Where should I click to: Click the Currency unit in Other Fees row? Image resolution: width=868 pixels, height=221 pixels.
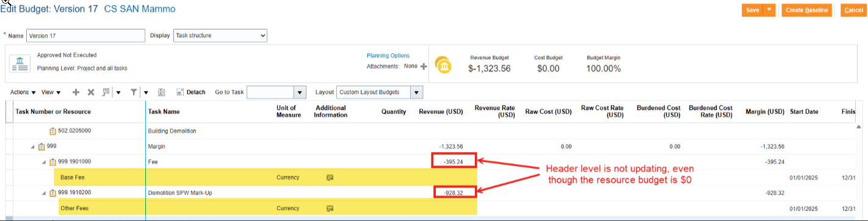[x=288, y=209]
